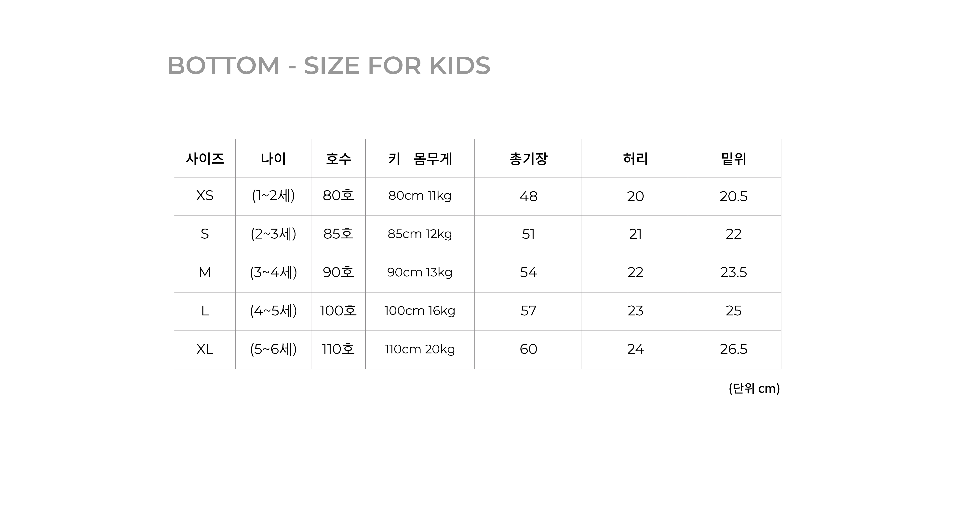Click the (4~5세) age cell

(x=273, y=311)
